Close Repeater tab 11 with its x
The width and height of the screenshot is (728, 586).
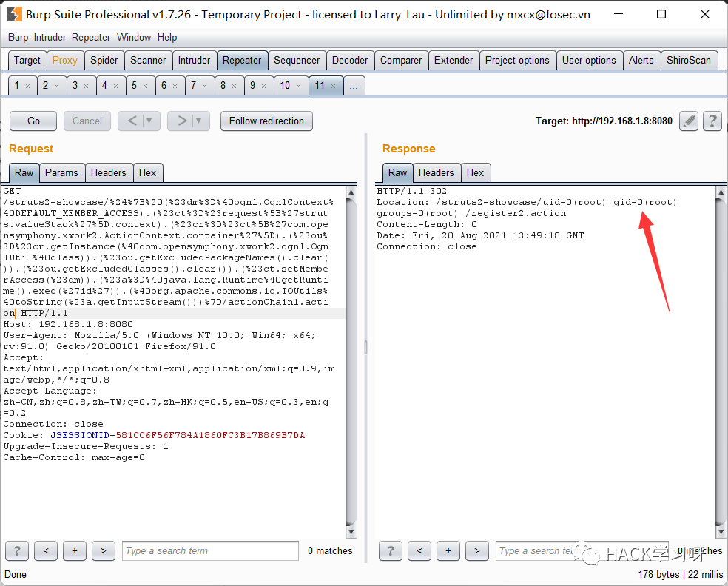point(334,86)
